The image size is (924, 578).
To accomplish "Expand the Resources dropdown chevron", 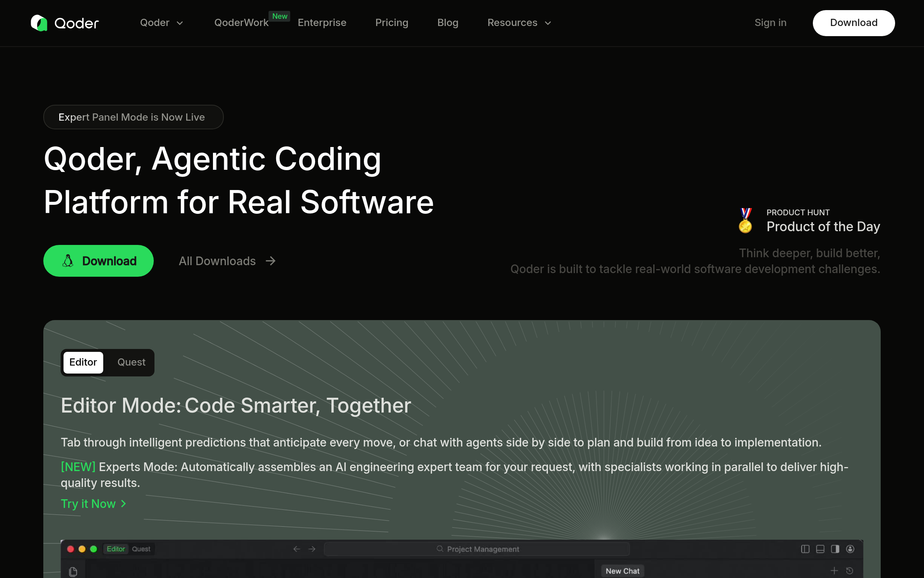I will (x=548, y=23).
